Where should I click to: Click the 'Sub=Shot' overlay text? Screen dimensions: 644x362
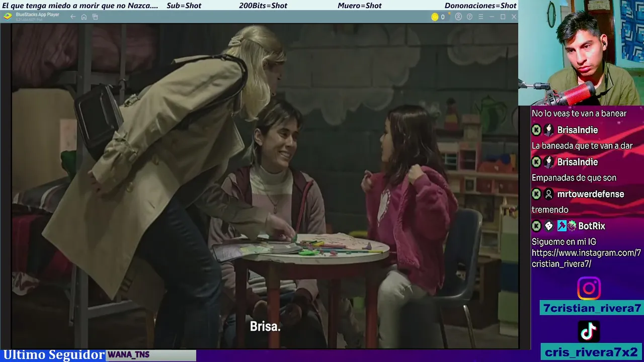pos(184,6)
